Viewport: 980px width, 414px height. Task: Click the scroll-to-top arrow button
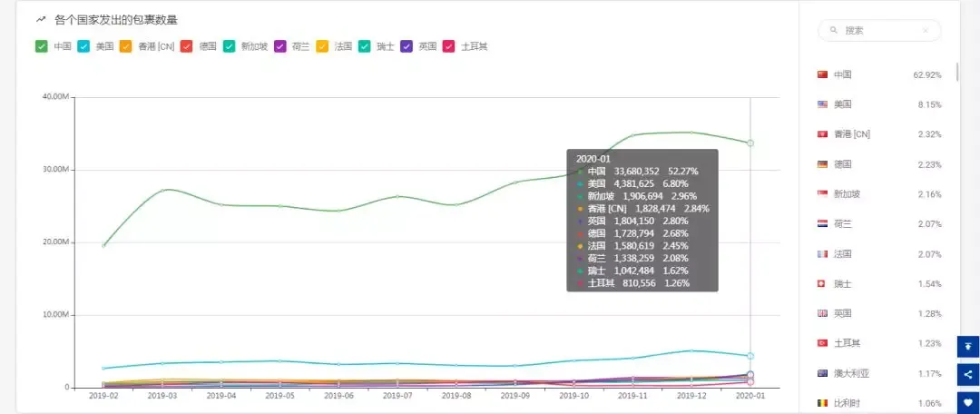pos(968,347)
